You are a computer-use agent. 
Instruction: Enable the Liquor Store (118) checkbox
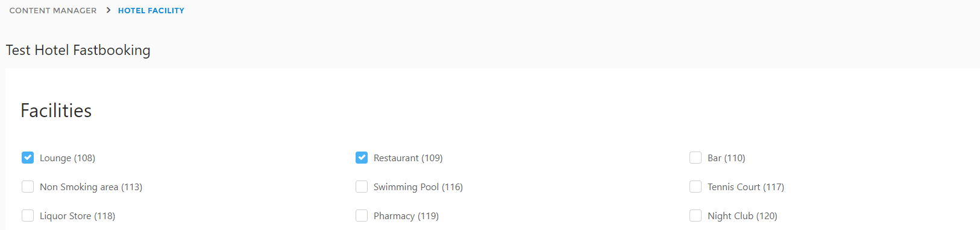point(28,216)
